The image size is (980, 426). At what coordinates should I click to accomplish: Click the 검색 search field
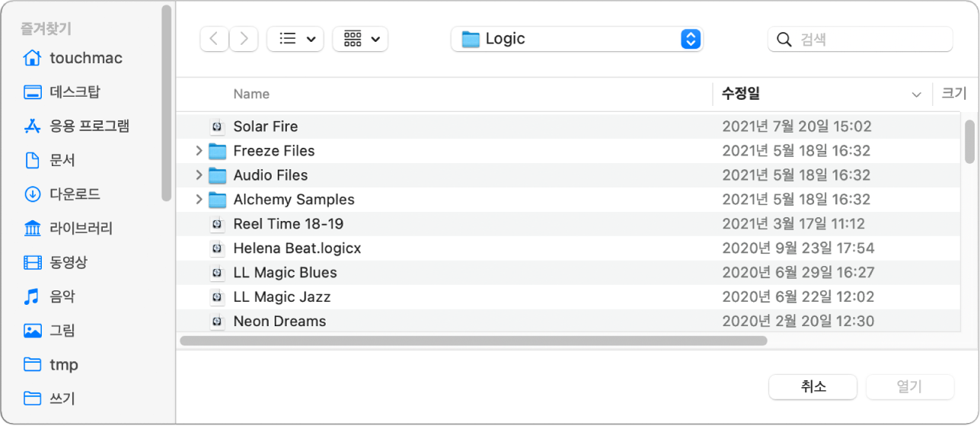[868, 39]
